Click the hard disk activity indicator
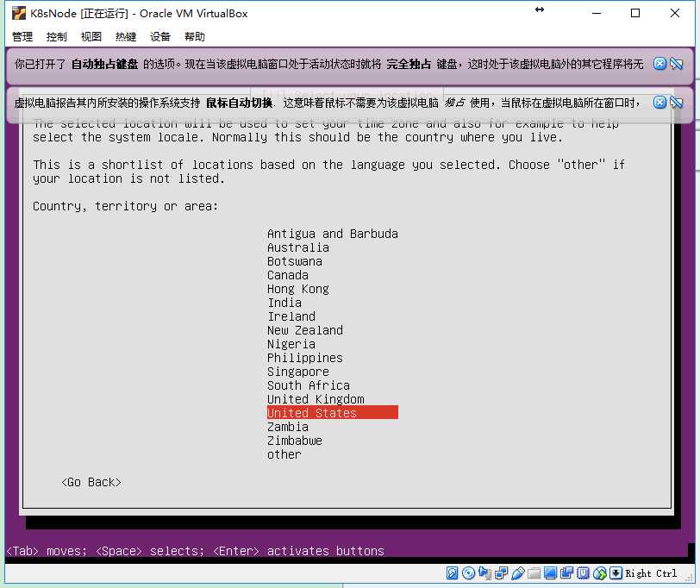Screen dimensions: 700x588 (452, 573)
